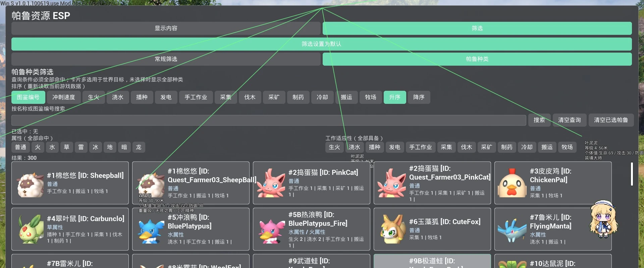Switch to the 筛选 tab
Image resolution: width=644 pixels, height=268 pixels.
pos(477,28)
